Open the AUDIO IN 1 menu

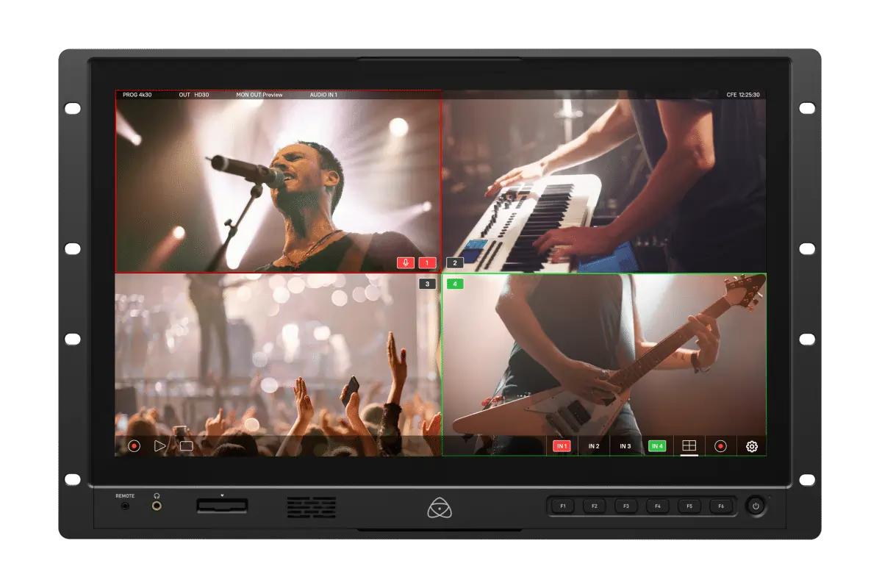[323, 95]
